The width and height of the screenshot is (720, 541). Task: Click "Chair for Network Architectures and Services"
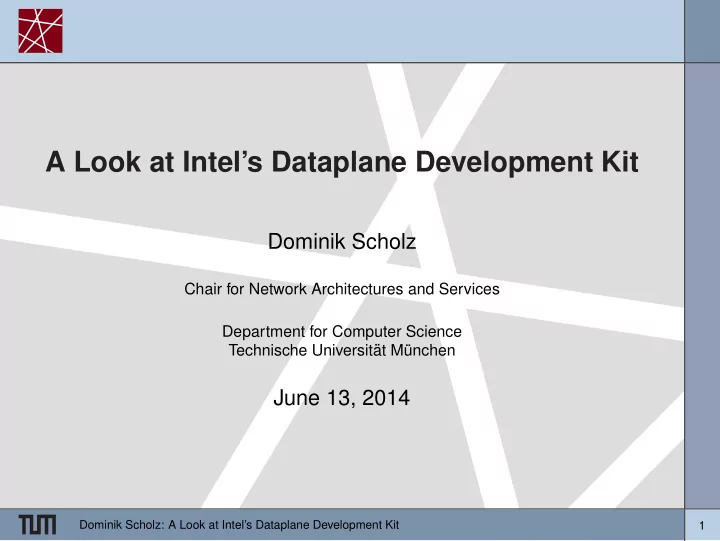point(342,289)
